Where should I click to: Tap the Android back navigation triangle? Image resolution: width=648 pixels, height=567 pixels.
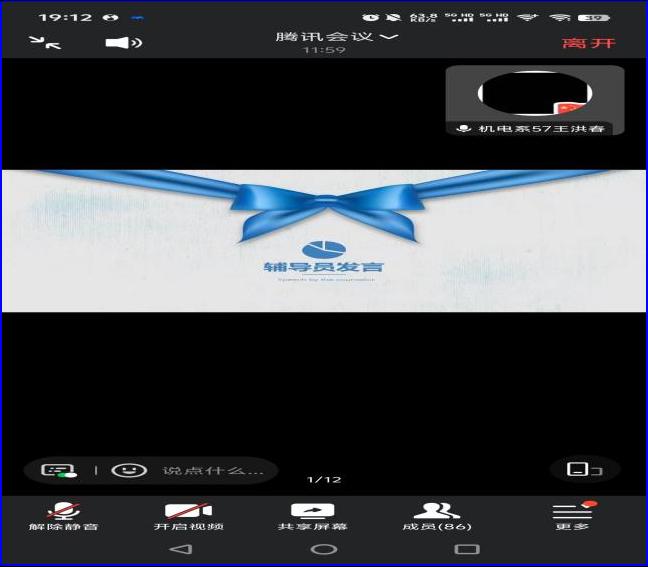coord(180,549)
